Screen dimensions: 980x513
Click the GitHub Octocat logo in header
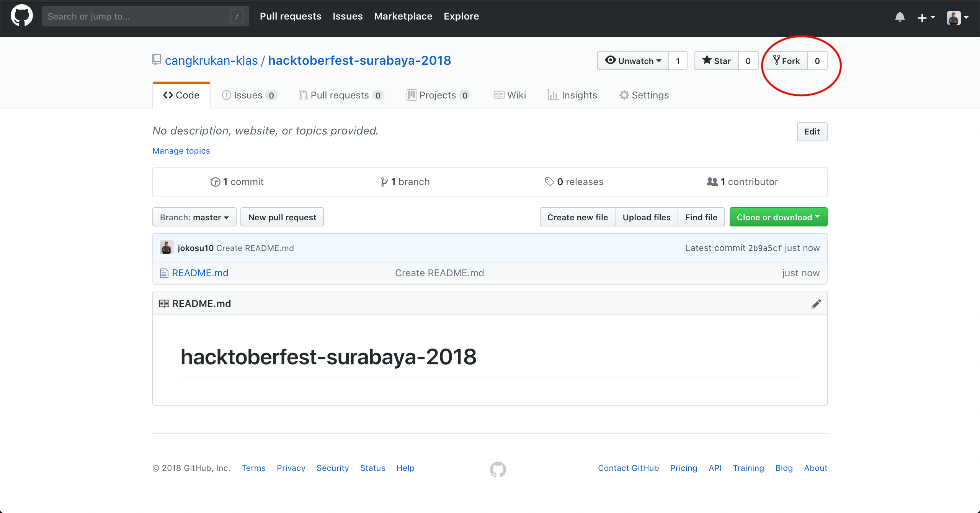[x=22, y=16]
